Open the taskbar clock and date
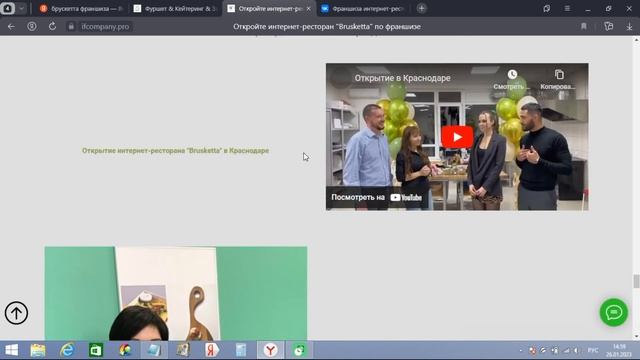This screenshot has height=360, width=640. [619, 351]
